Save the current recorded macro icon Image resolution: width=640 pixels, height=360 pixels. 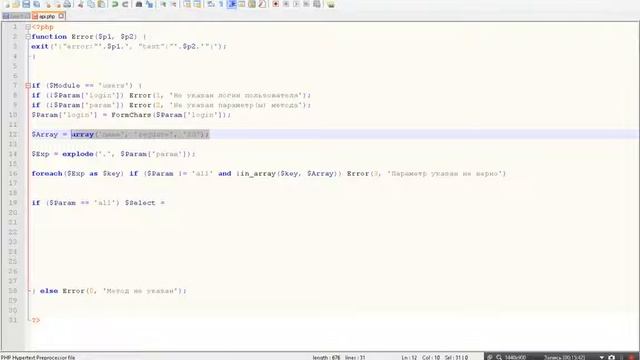tap(317, 4)
